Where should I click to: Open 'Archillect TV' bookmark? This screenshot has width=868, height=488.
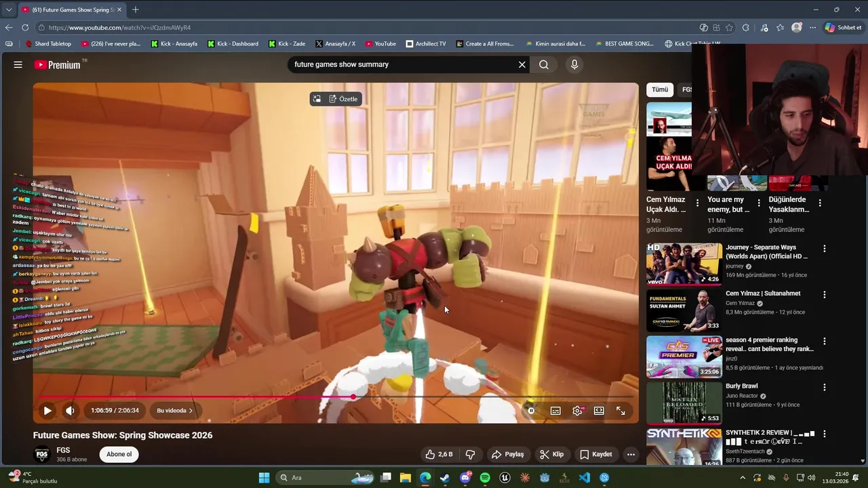pyautogui.click(x=426, y=43)
